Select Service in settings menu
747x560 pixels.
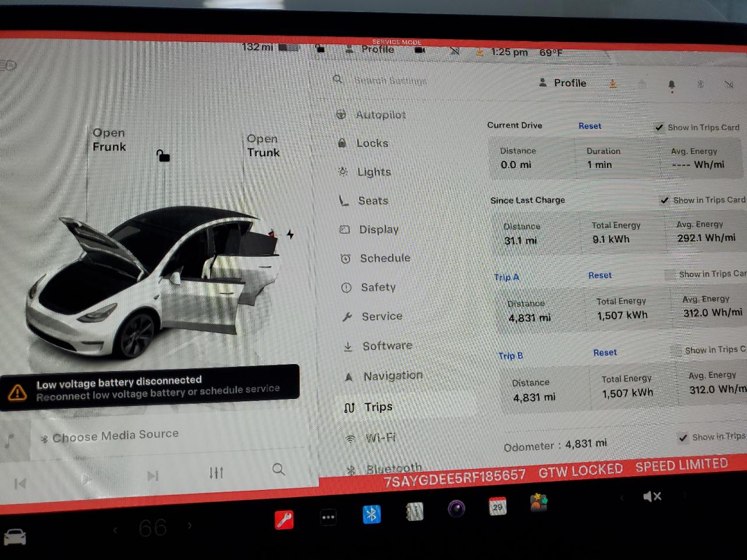coord(382,316)
